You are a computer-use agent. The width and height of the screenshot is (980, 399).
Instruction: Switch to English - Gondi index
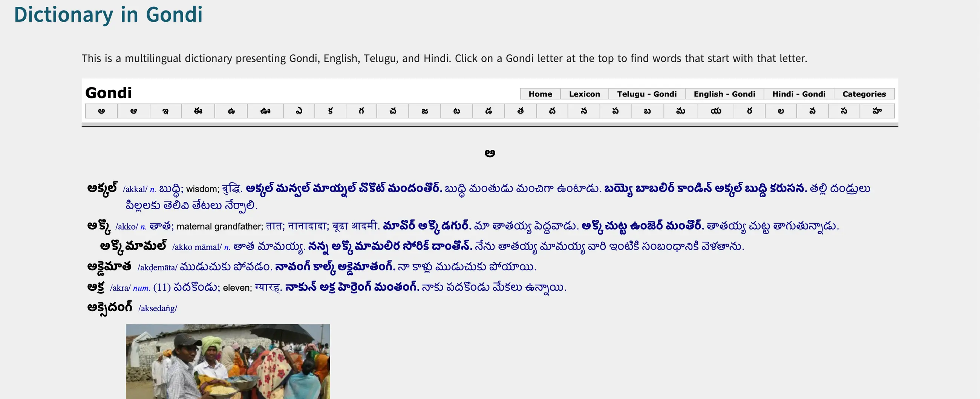[x=724, y=94]
